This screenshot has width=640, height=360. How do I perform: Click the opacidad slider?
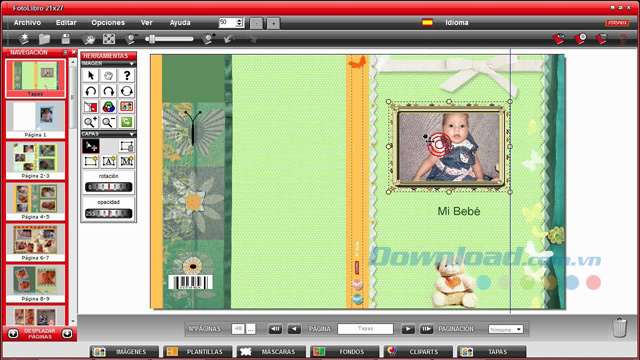pos(109,213)
